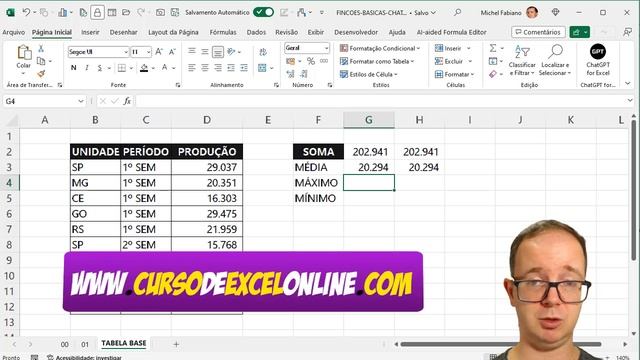Switch to the Inserir ribbon tab
Image resolution: width=640 pixels, height=360 pixels.
90,32
